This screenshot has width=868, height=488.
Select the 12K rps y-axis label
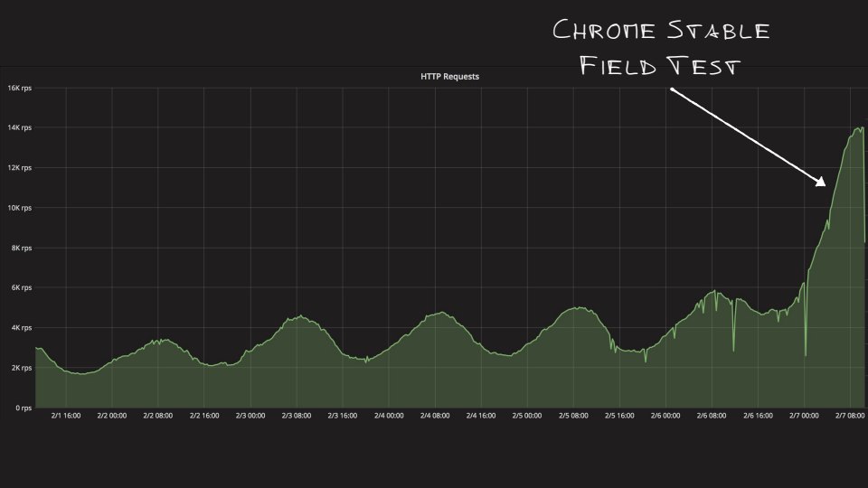pyautogui.click(x=19, y=168)
